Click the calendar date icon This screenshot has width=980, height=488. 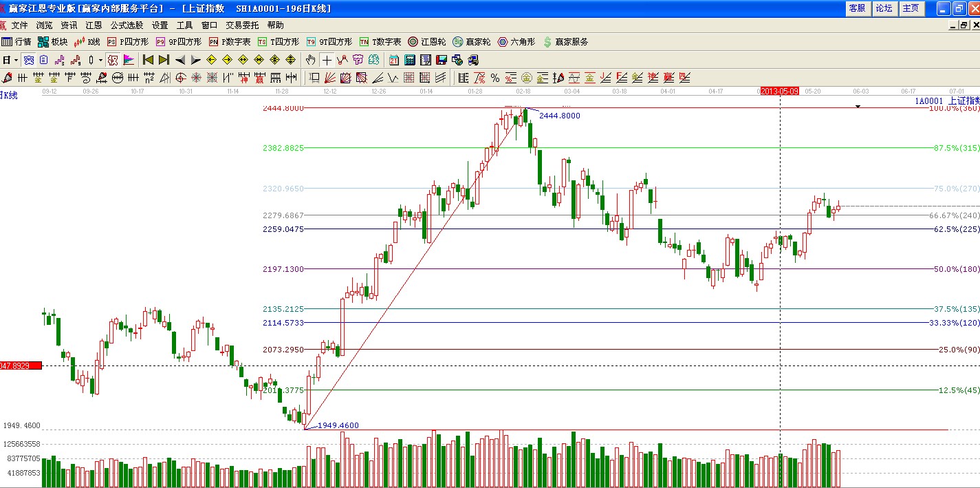coord(394,60)
